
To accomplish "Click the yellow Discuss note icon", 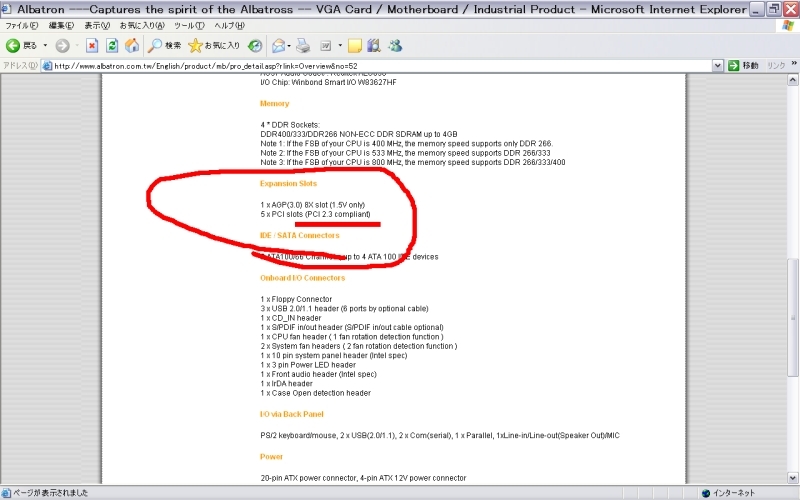I will pos(355,46).
